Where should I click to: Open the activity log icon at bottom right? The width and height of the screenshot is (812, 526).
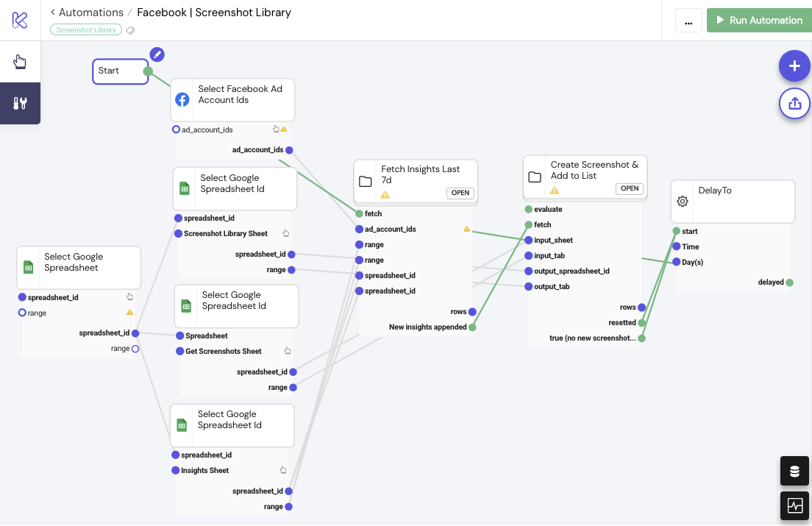tap(794, 505)
